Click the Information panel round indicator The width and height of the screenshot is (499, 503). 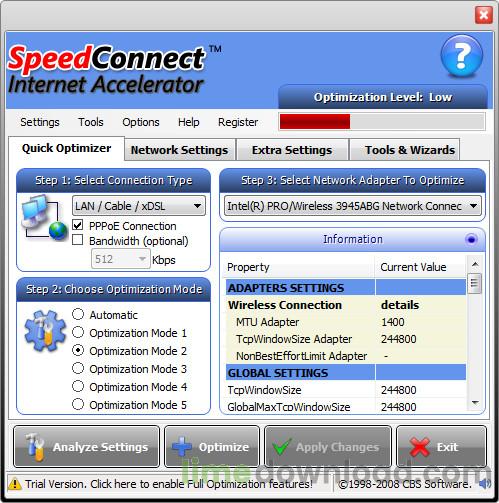471,239
